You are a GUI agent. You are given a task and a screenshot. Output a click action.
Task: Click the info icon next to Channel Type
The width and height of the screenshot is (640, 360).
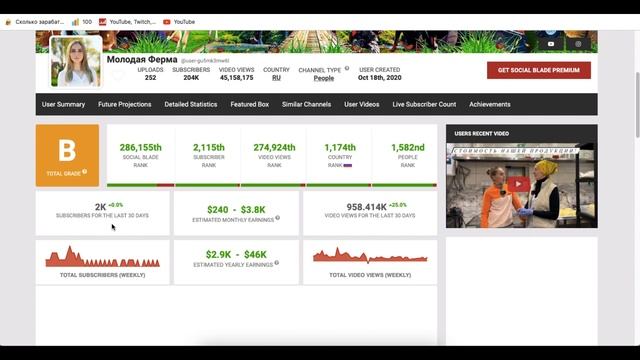coord(347,69)
